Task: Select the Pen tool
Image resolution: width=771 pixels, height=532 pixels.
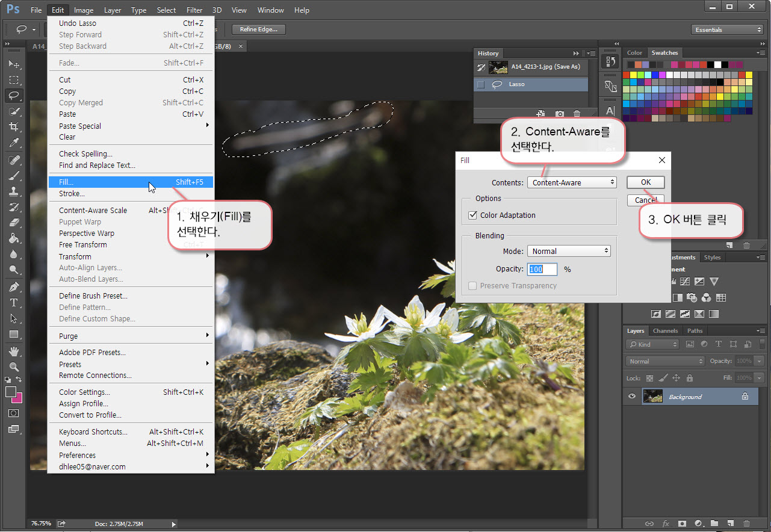Action: pyautogui.click(x=14, y=286)
